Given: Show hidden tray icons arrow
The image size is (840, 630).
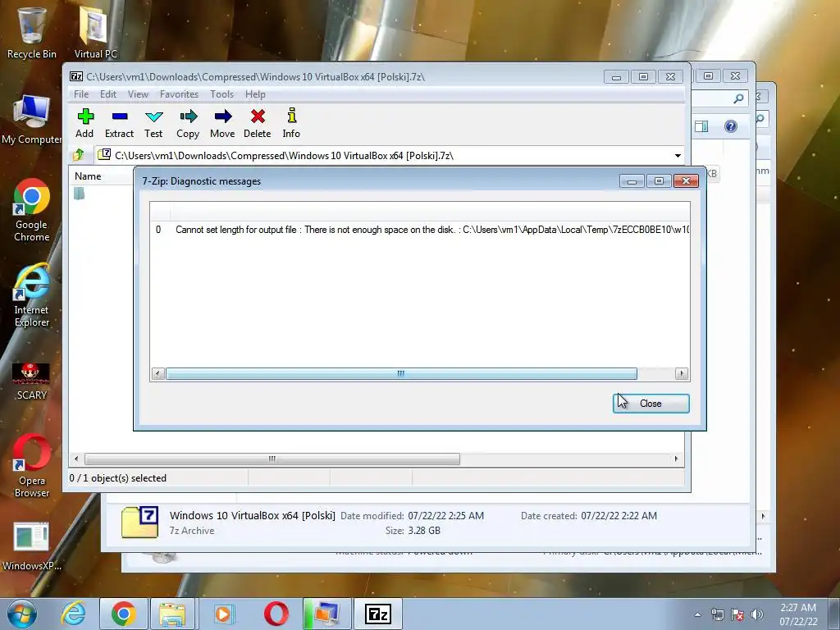Looking at the screenshot, I should [697, 614].
